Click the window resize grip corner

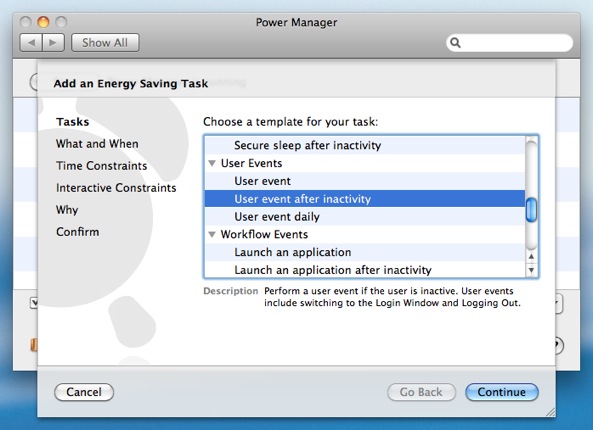coord(550,412)
